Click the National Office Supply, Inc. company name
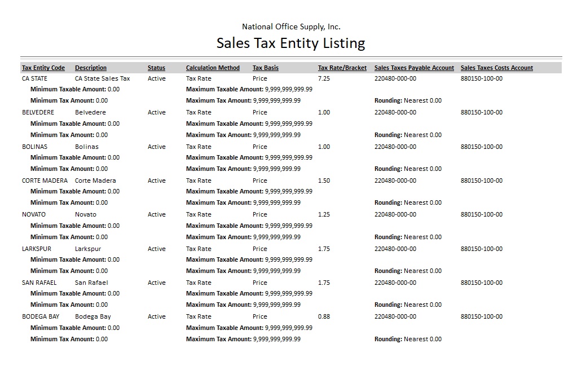Image resolution: width=586 pixels, height=392 pixels. [x=291, y=27]
